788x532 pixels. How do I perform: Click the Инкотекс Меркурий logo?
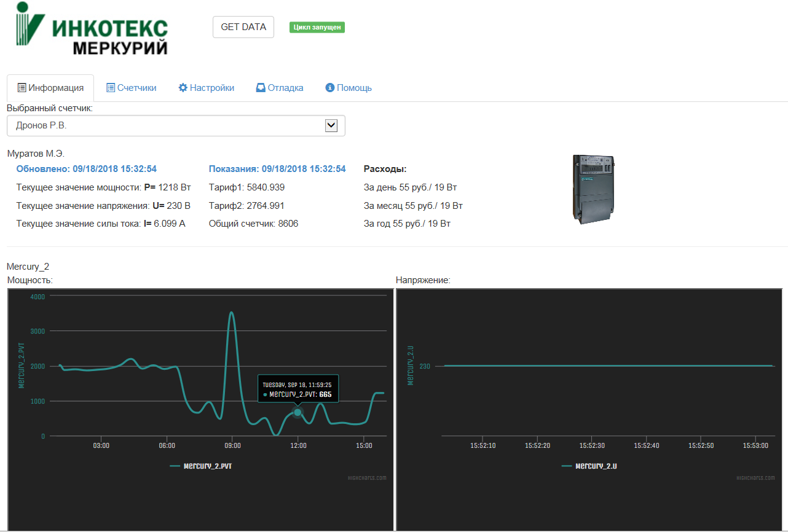[x=92, y=29]
